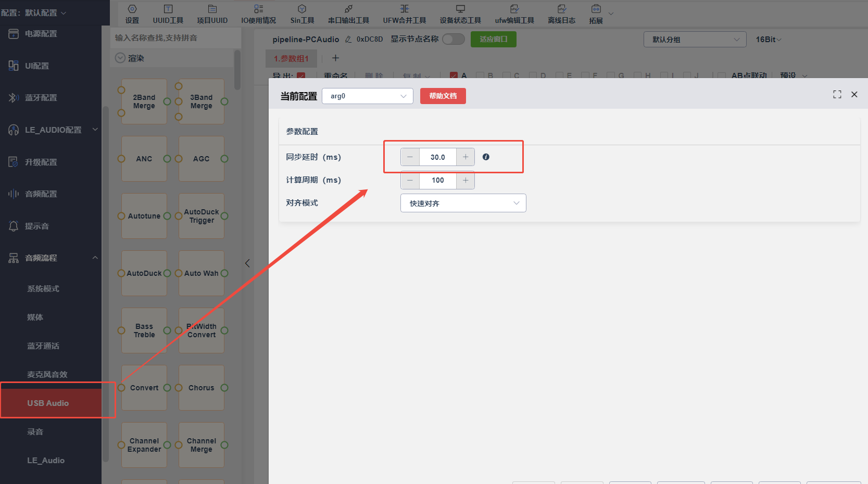The image size is (868, 484).
Task: Close the 当前配置 dialog
Action: [854, 94]
